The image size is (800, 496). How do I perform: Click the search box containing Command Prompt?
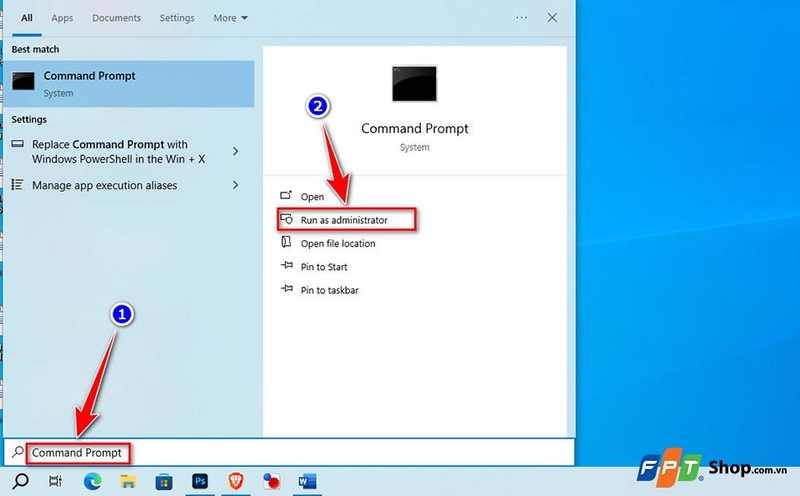tap(289, 453)
